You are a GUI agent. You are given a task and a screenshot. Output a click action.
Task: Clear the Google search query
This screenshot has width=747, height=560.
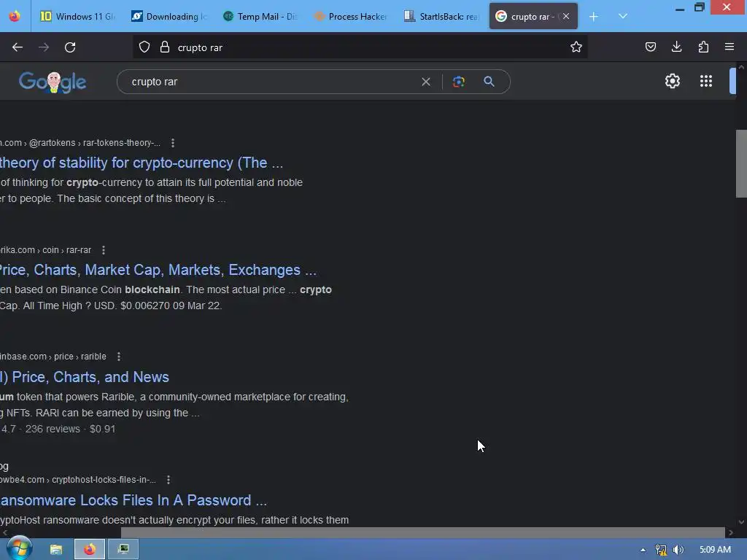point(426,82)
